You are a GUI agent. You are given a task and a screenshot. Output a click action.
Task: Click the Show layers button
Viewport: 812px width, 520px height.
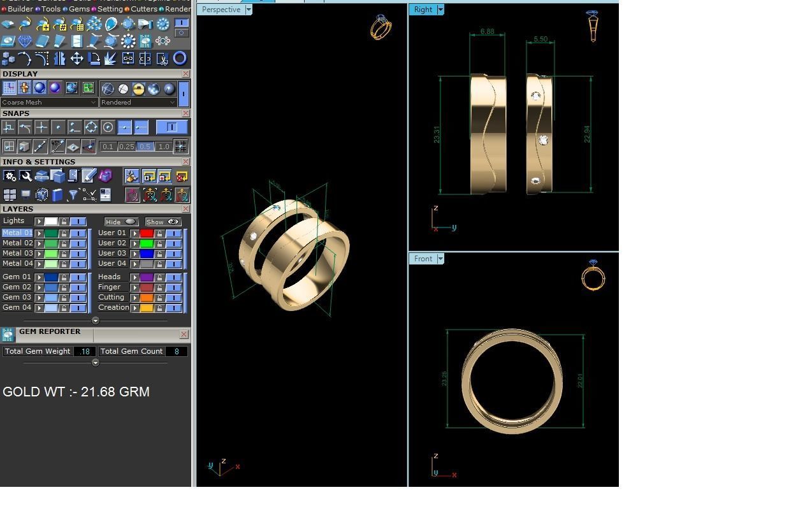163,222
